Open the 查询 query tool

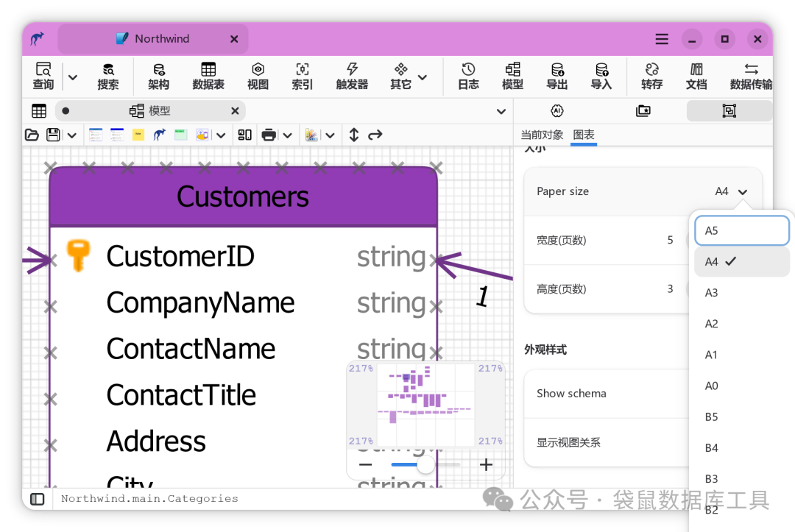(43, 76)
